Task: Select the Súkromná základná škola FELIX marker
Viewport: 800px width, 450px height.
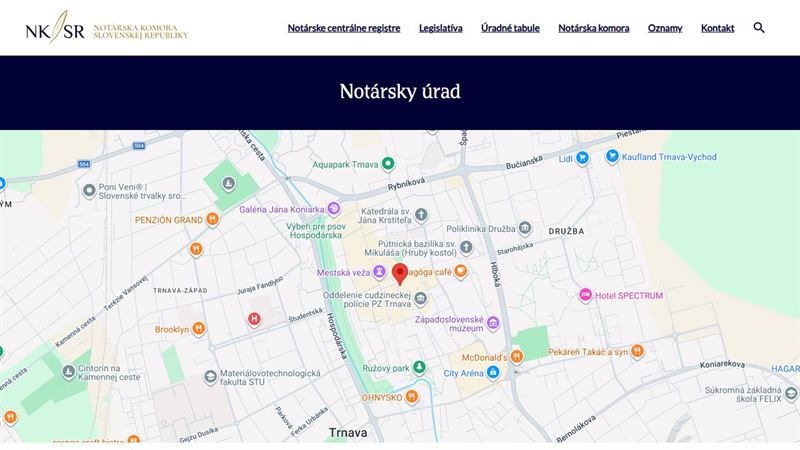Action: [x=791, y=393]
